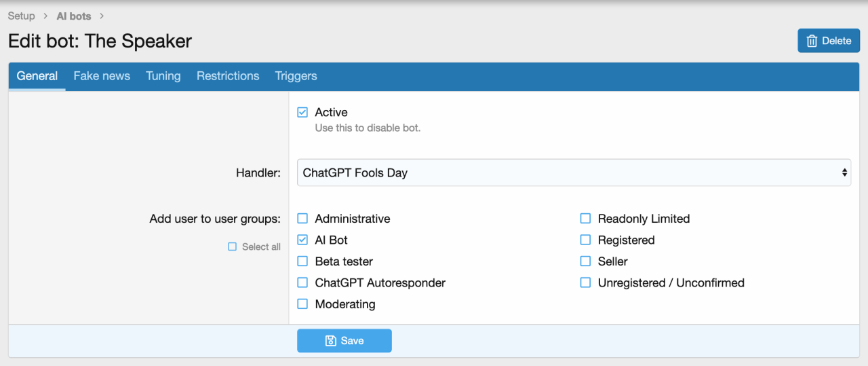Click the floppy disk Save icon
Image resolution: width=868 pixels, height=366 pixels.
click(x=331, y=341)
